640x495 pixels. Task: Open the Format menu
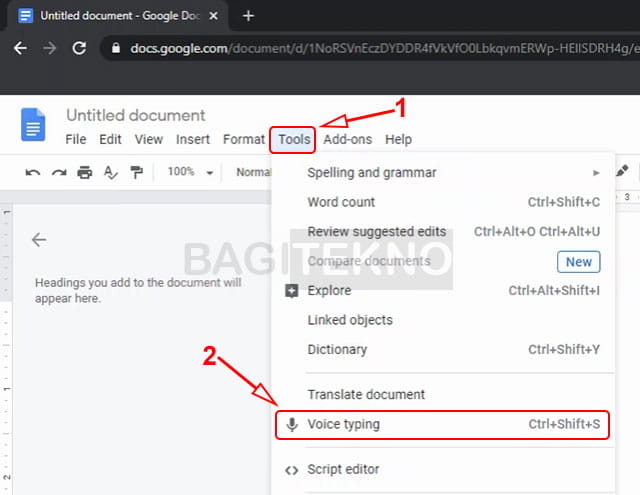click(244, 140)
